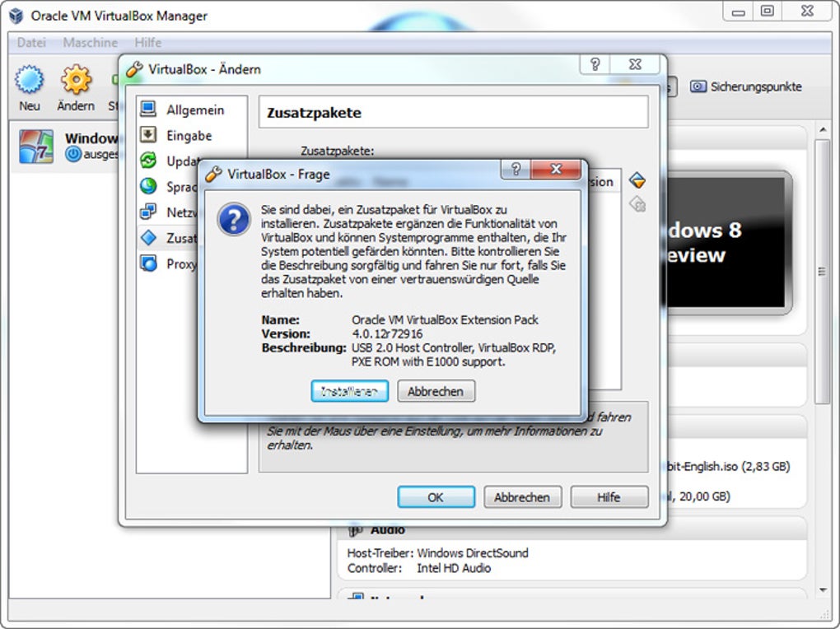Click the Allgemein monitor icon
The width and height of the screenshot is (840, 629).
point(148,109)
